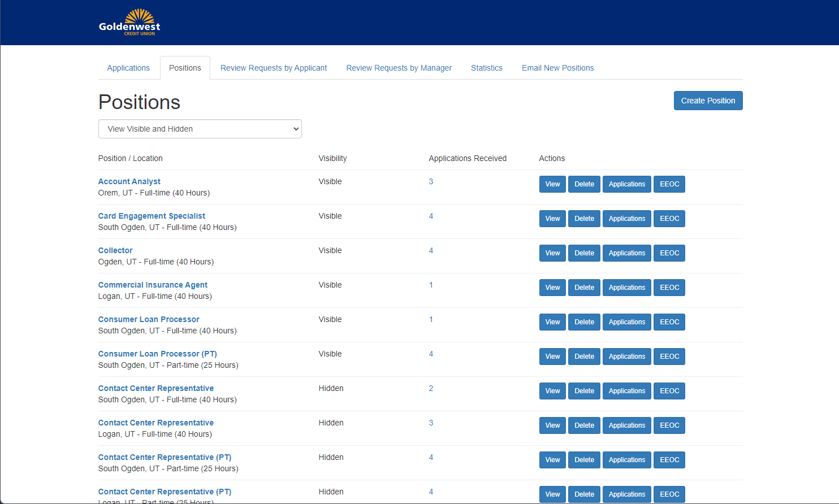
Task: Select the Email New Positions tab
Action: pyautogui.click(x=557, y=68)
